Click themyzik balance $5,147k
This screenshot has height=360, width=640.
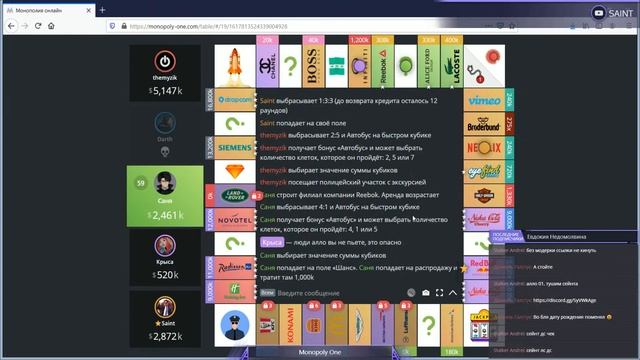(166, 91)
